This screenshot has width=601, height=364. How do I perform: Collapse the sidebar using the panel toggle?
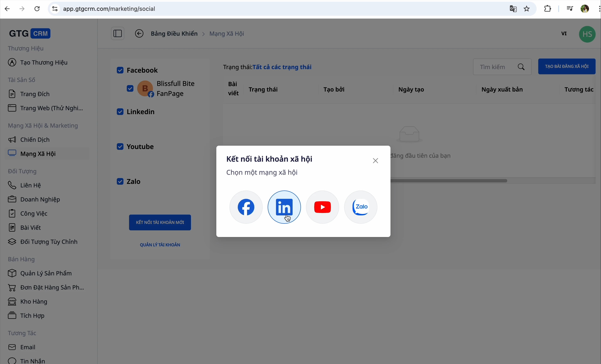click(x=118, y=33)
